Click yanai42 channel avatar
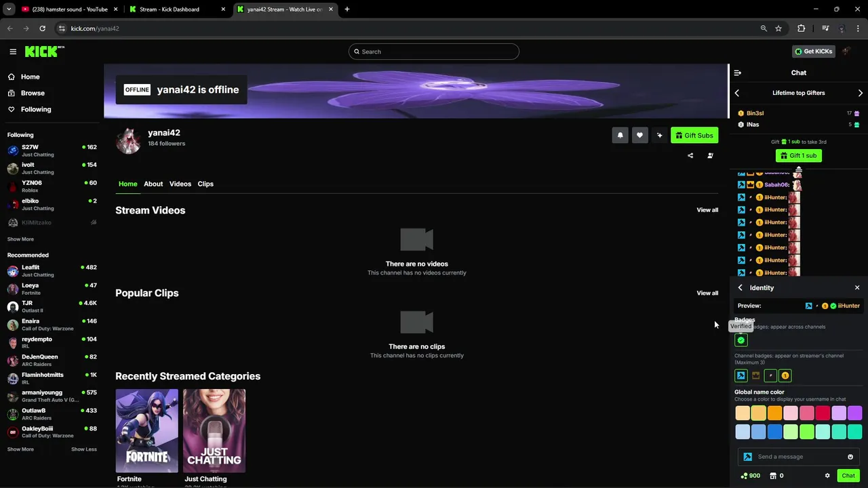 click(128, 140)
